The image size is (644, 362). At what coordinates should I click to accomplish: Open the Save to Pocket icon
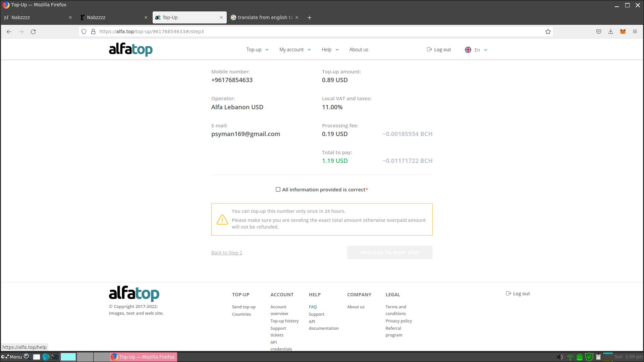[599, 32]
